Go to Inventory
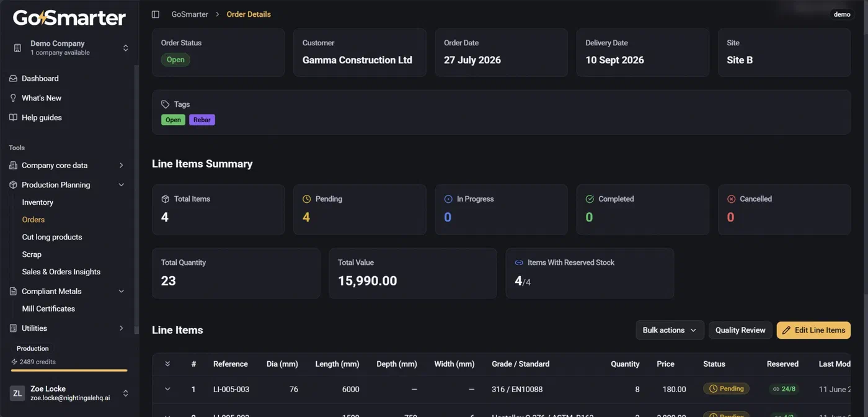This screenshot has width=868, height=417. [x=38, y=202]
